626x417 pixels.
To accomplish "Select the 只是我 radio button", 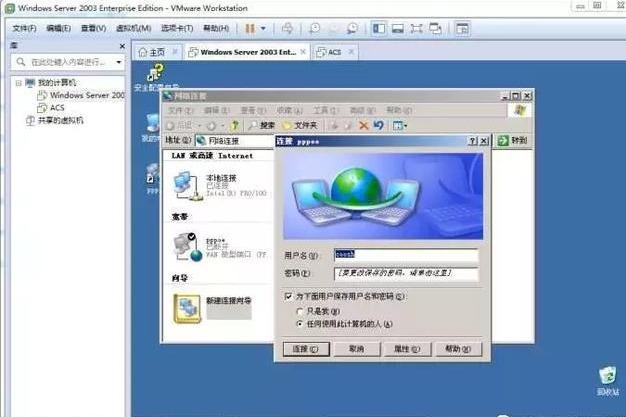I will (299, 311).
